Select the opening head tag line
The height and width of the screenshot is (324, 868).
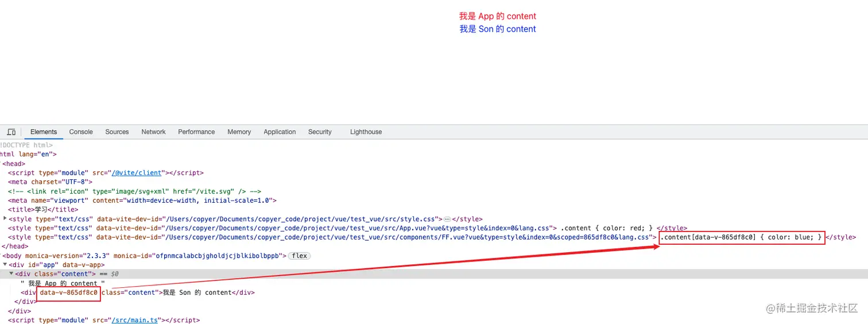pyautogui.click(x=14, y=164)
